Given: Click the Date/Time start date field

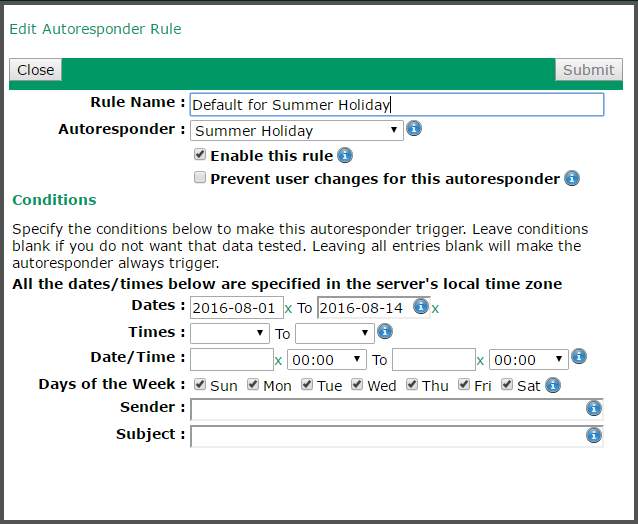Looking at the screenshot, I should tap(232, 360).
